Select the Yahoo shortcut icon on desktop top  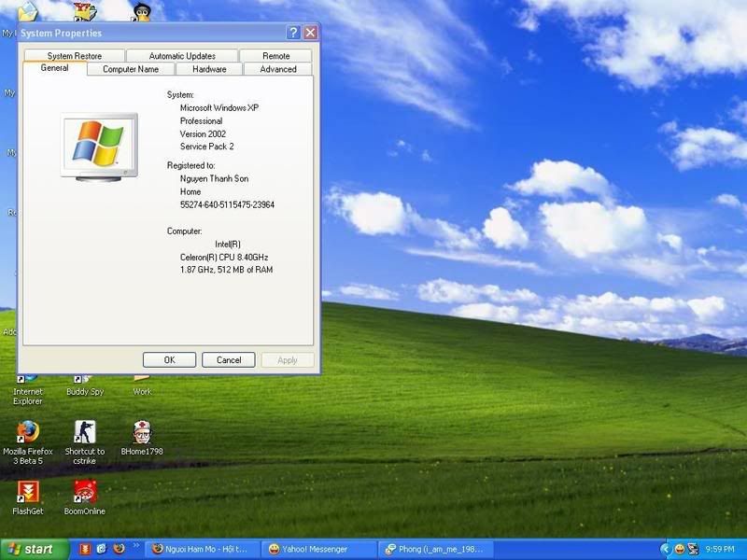(x=85, y=11)
